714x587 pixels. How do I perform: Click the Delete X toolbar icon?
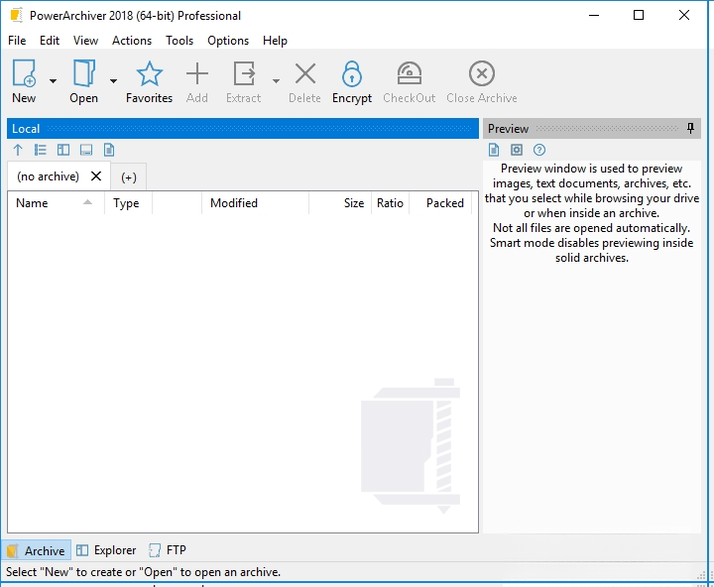[x=305, y=74]
